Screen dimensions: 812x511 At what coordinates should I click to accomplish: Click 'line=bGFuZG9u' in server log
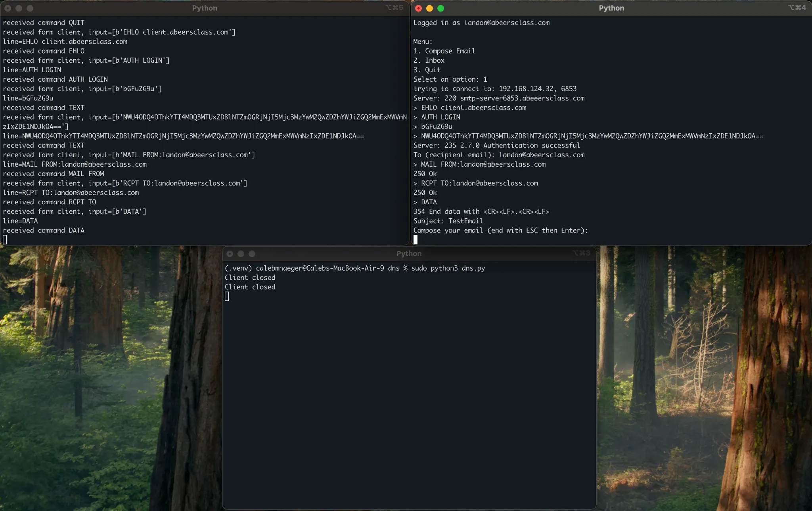pos(28,98)
